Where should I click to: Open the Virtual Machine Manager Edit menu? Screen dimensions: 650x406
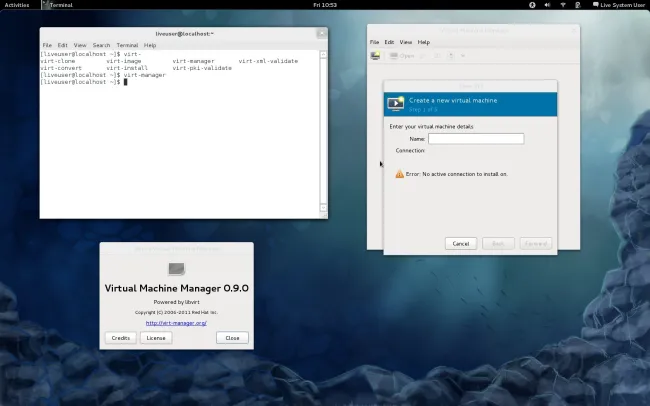pos(389,42)
